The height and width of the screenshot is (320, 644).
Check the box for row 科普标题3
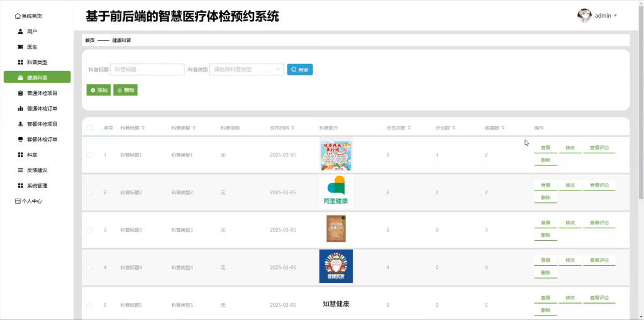point(89,230)
